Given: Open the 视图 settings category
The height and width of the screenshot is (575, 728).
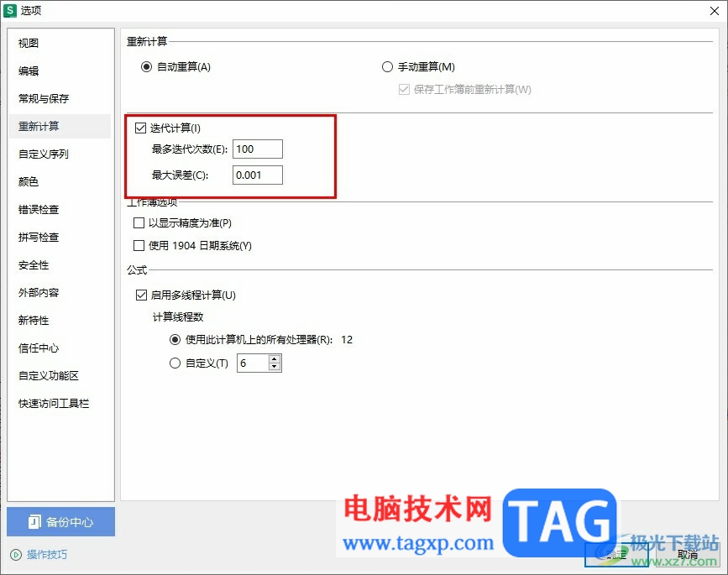Looking at the screenshot, I should [29, 43].
